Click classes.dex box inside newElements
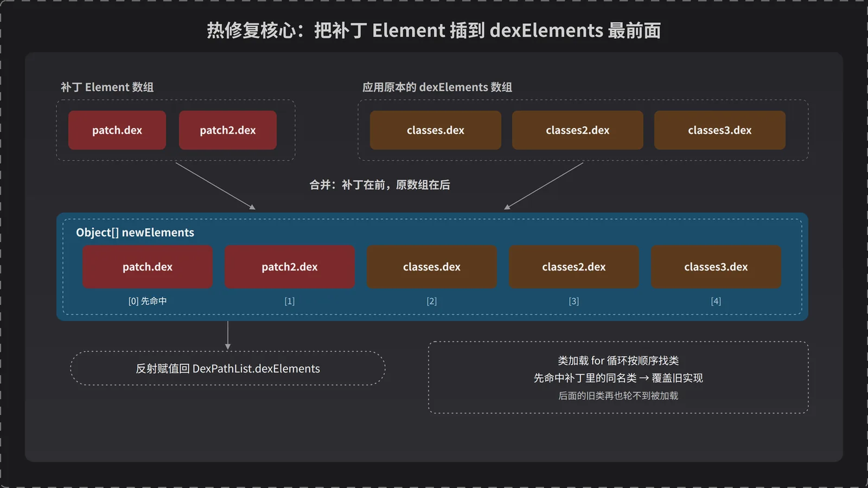 (x=432, y=267)
